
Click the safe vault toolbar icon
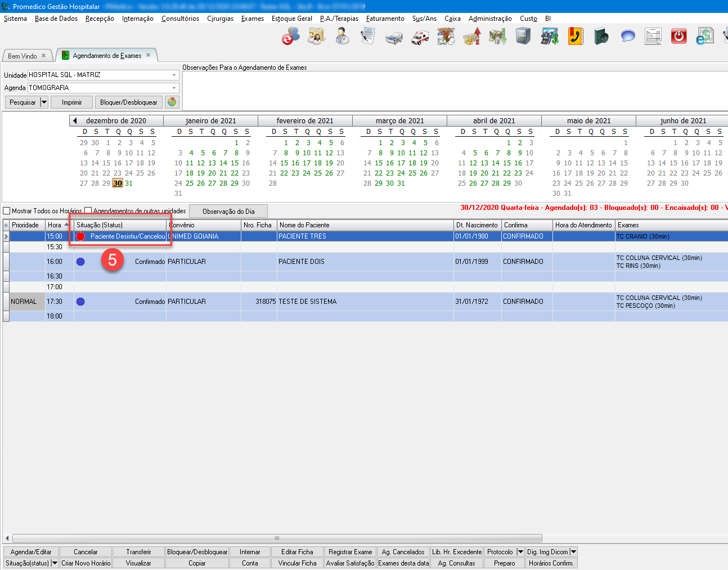523,37
